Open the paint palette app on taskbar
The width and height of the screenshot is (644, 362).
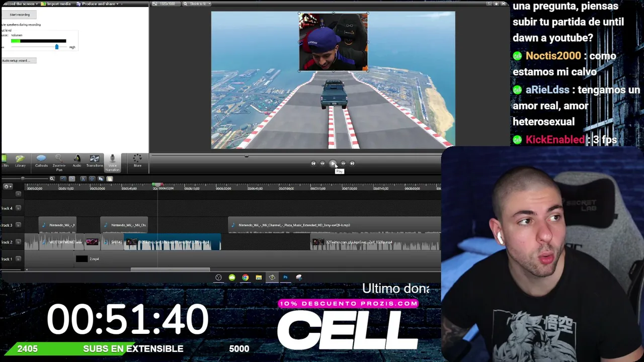pyautogui.click(x=299, y=278)
